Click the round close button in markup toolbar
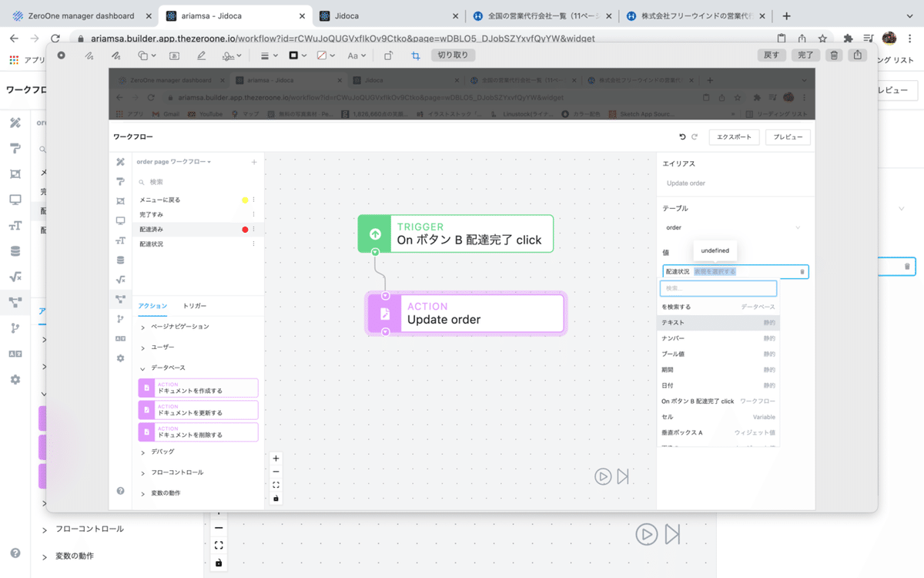Viewport: 924px width, 578px height. point(62,55)
